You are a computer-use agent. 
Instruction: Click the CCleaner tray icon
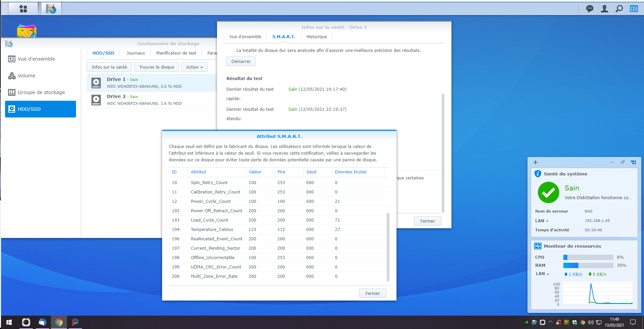pyautogui.click(x=559, y=322)
